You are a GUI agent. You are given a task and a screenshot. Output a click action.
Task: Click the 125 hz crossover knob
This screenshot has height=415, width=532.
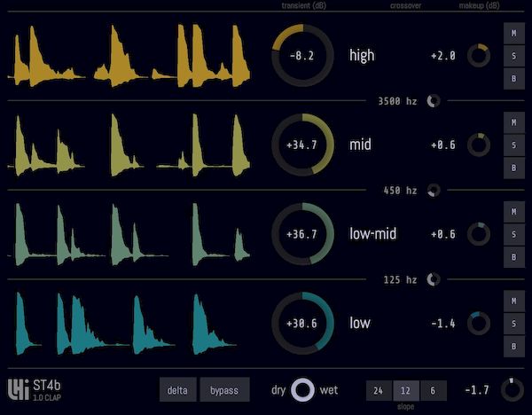434,279
